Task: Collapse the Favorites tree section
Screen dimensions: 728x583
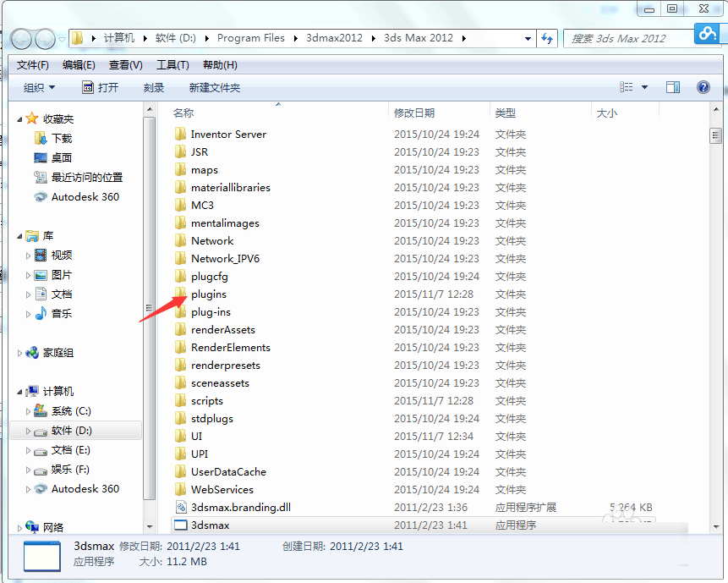Action: [19, 119]
